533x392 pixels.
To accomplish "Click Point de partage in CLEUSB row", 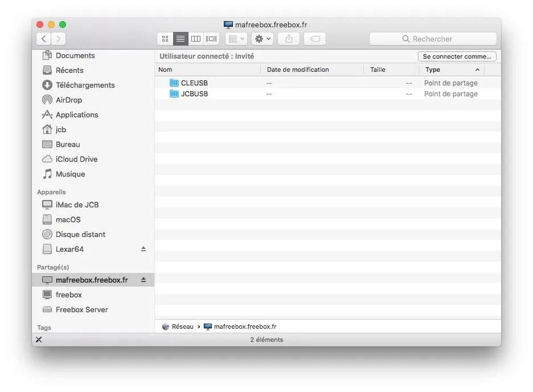I will pyautogui.click(x=451, y=83).
